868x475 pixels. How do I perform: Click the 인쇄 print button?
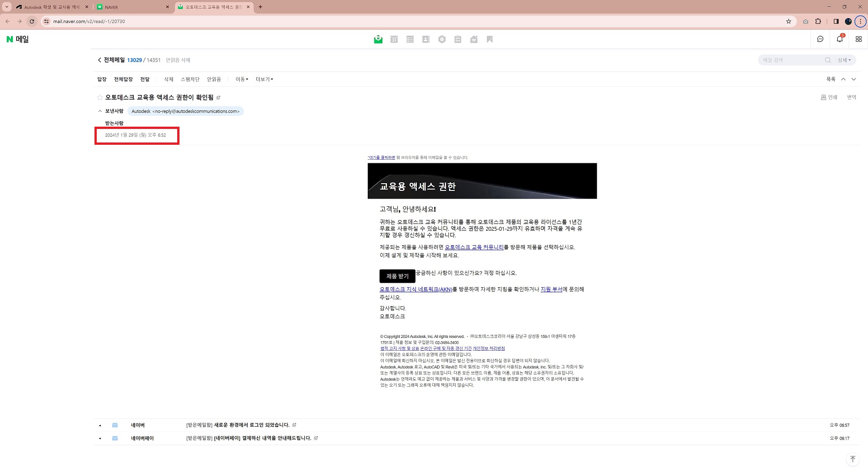(829, 97)
